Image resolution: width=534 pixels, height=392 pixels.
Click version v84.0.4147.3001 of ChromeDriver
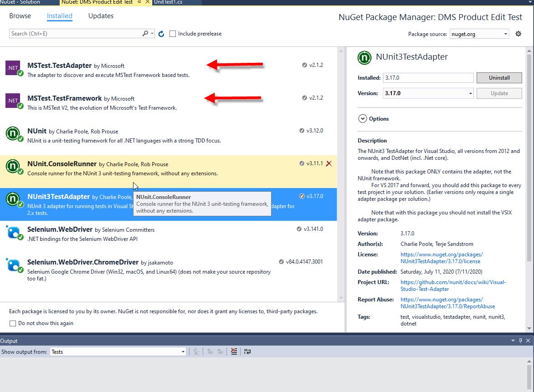[x=304, y=262]
